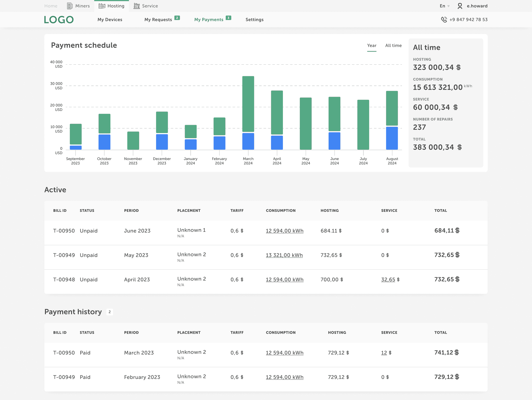Go to the Home tab
The height and width of the screenshot is (400, 532).
pyautogui.click(x=51, y=6)
